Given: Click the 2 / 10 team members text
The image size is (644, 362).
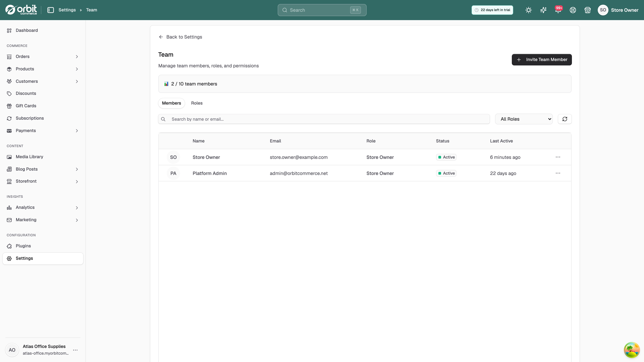Looking at the screenshot, I should click(x=194, y=84).
